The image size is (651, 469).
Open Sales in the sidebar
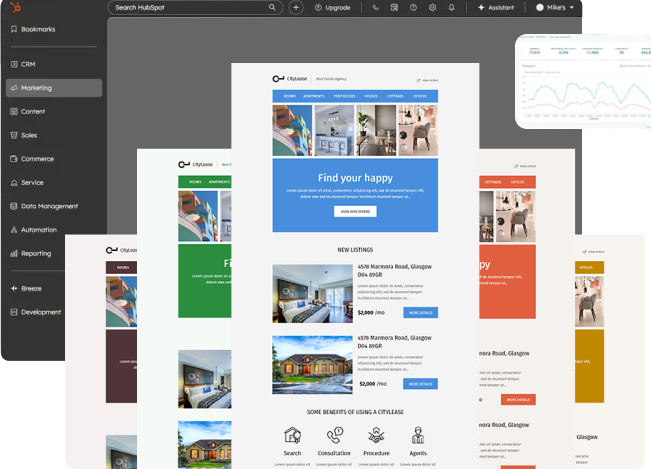click(54, 135)
